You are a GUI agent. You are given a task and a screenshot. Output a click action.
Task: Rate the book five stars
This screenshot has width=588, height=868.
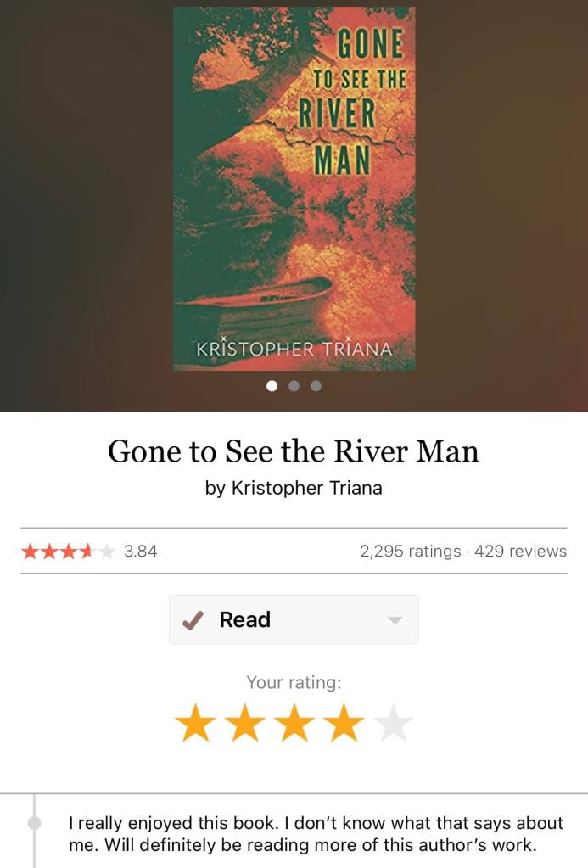[394, 722]
